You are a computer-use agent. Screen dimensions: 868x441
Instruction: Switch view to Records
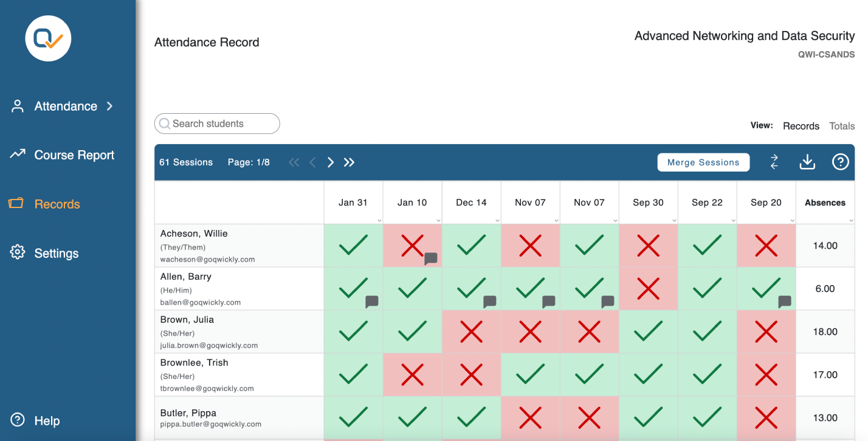801,126
